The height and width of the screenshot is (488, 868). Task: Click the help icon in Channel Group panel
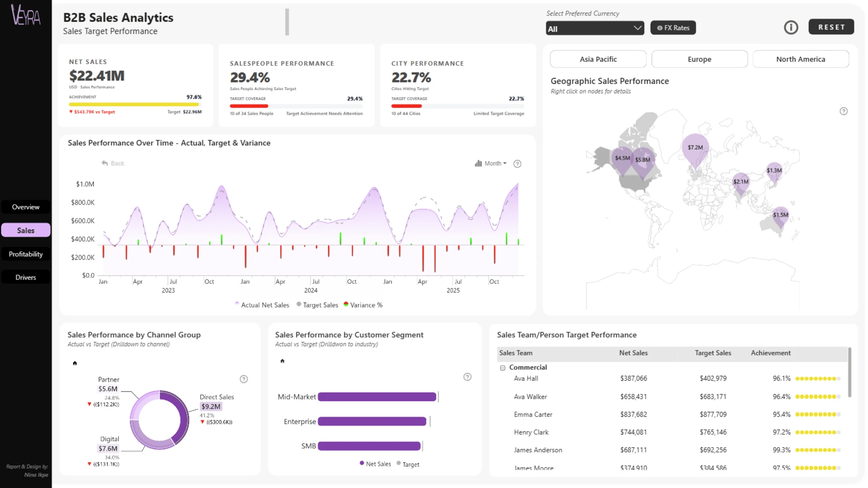[244, 379]
